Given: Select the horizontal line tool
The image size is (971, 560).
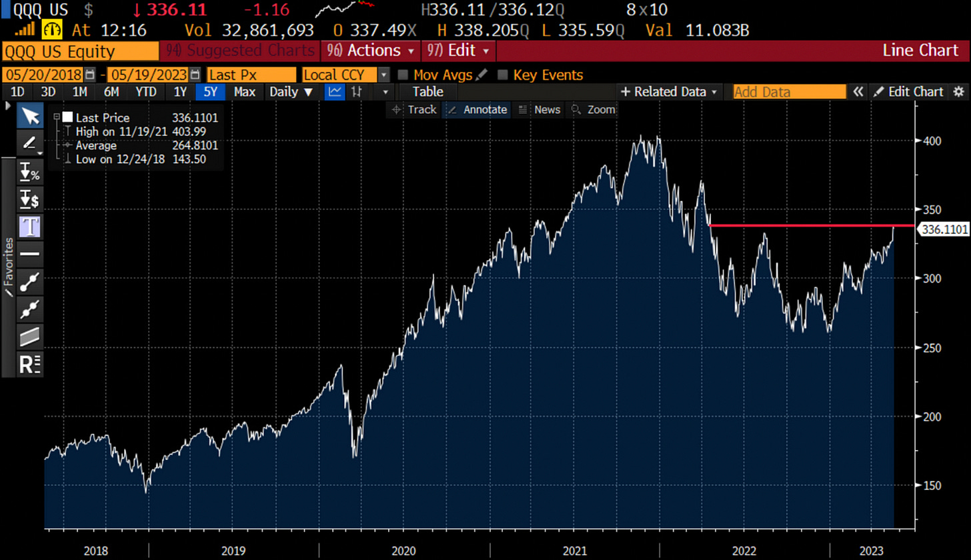Looking at the screenshot, I should click(31, 254).
